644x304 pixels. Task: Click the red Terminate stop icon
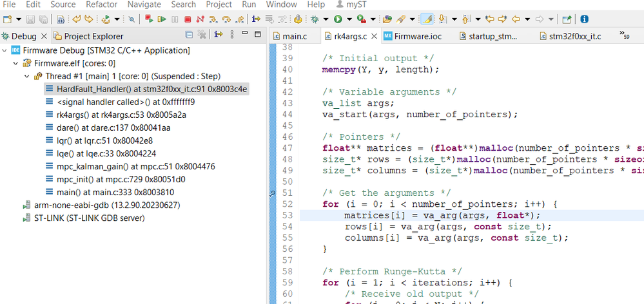(x=188, y=19)
